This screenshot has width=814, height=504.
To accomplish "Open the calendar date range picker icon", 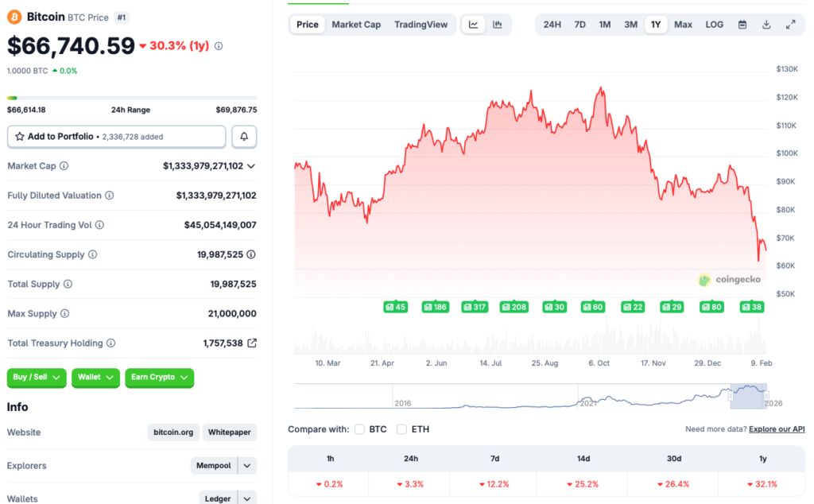I will point(742,24).
